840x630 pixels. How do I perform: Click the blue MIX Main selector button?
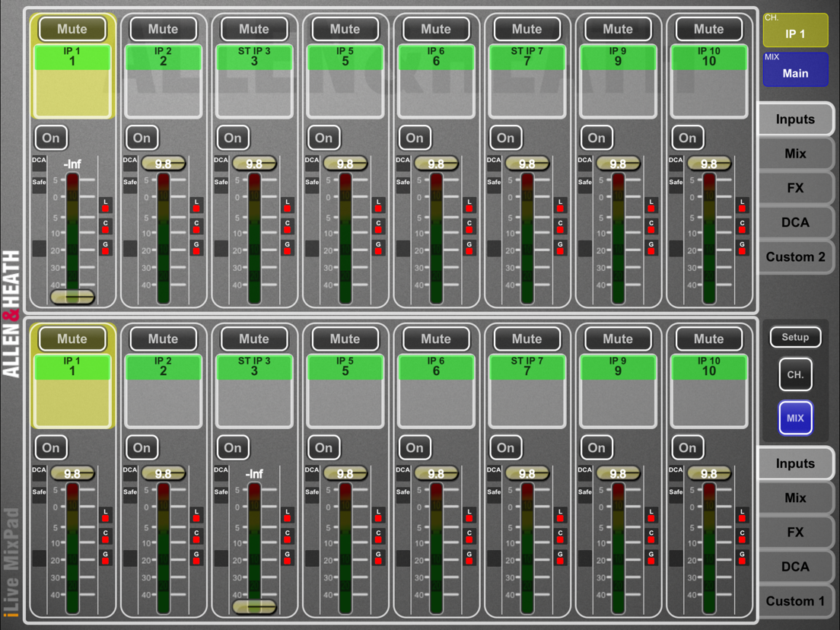(x=795, y=69)
